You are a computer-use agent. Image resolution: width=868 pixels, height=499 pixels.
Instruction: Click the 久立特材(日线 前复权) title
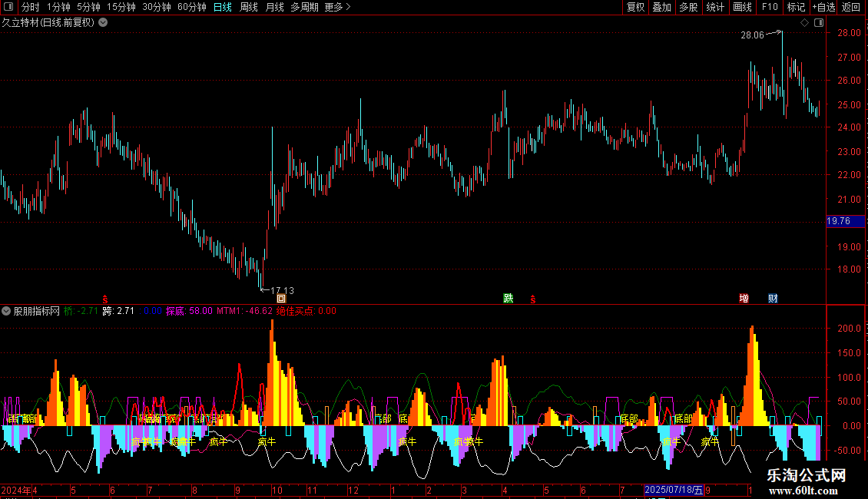click(x=48, y=23)
